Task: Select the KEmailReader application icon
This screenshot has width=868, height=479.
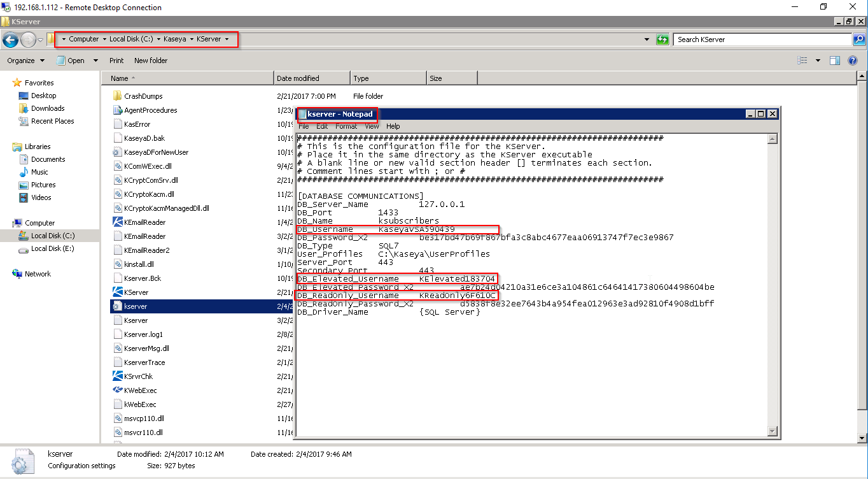Action: (117, 222)
